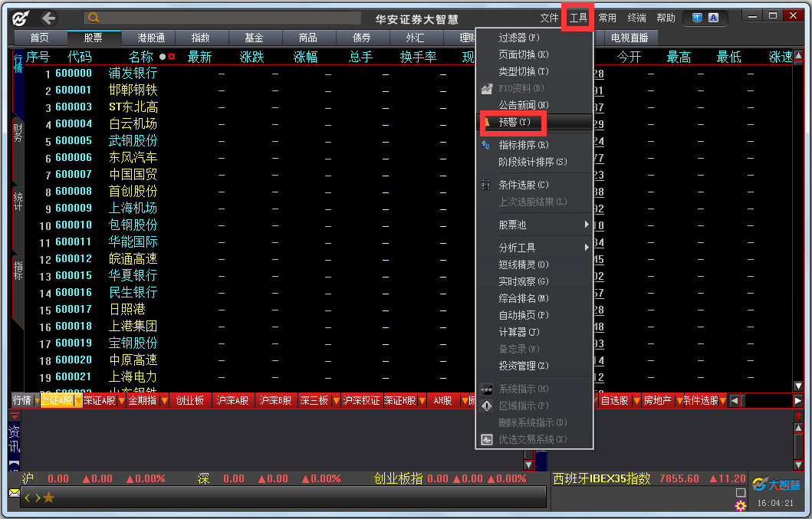Click the red collapse icon above 资讯

click(15, 416)
